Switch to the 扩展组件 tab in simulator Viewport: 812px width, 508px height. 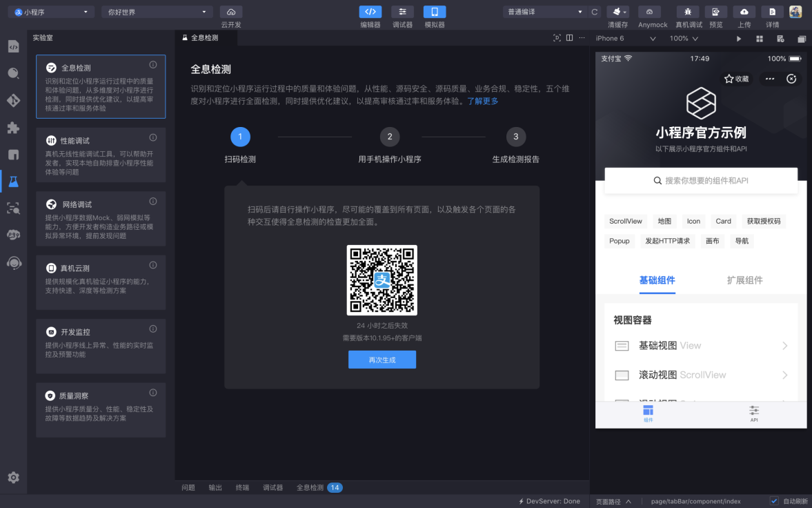pyautogui.click(x=744, y=280)
